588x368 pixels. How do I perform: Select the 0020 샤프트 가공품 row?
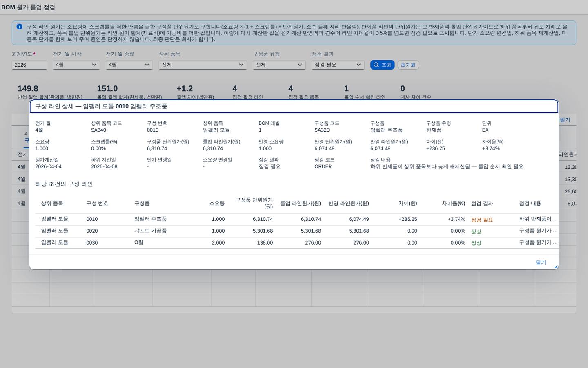coord(297,231)
